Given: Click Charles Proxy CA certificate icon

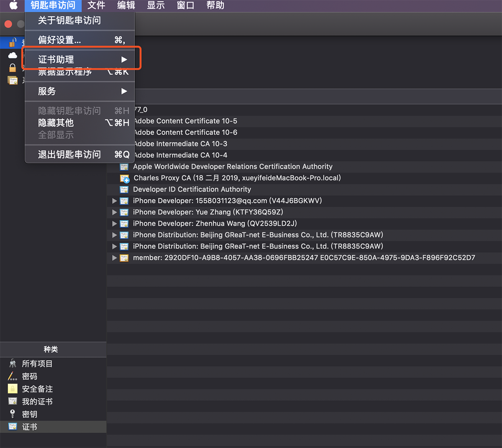Looking at the screenshot, I should tap(125, 178).
